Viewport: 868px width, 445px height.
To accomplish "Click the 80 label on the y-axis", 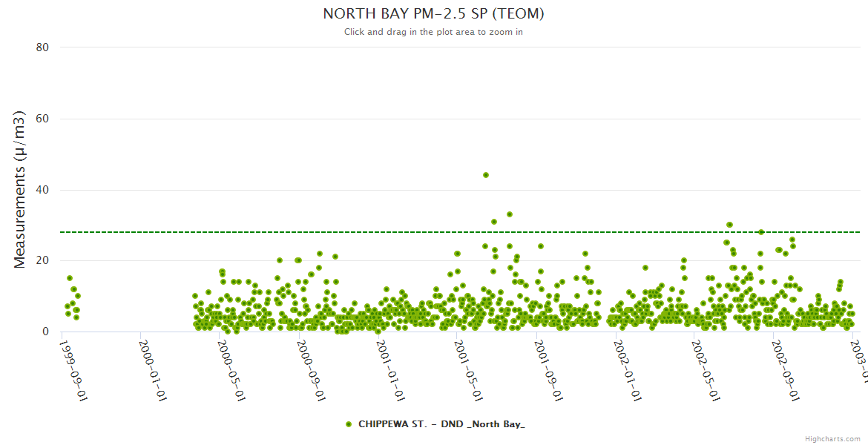I will click(x=42, y=47).
